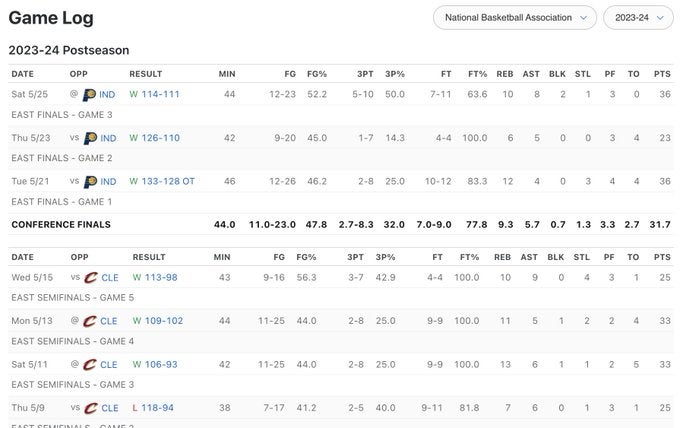Click Pacers logo in Tue 5/21 row

click(x=89, y=181)
